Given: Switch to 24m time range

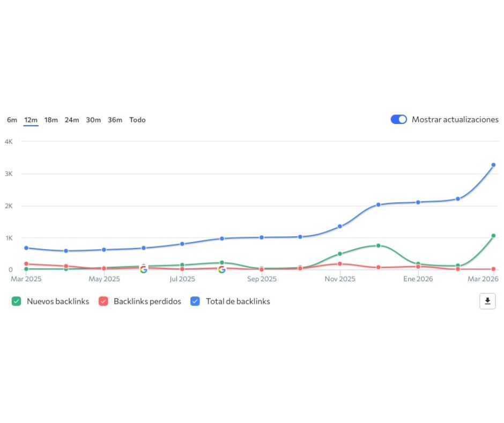Looking at the screenshot, I should [x=72, y=120].
